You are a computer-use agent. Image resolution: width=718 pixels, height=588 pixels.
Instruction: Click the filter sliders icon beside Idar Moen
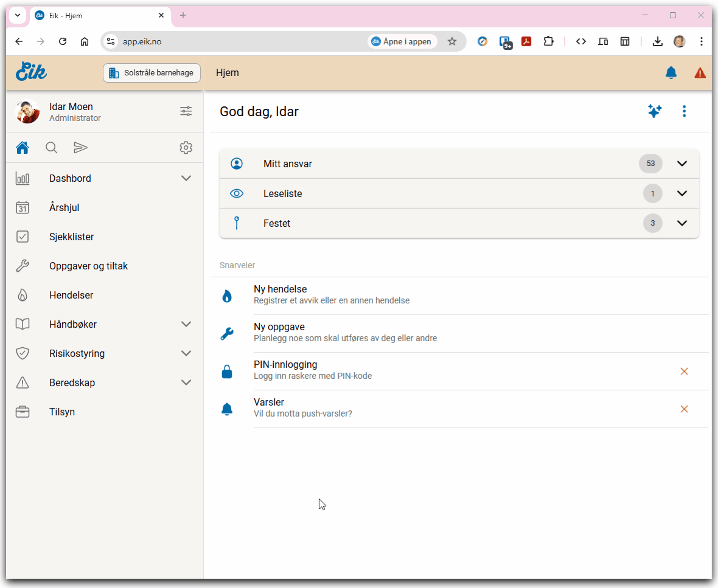pos(186,111)
